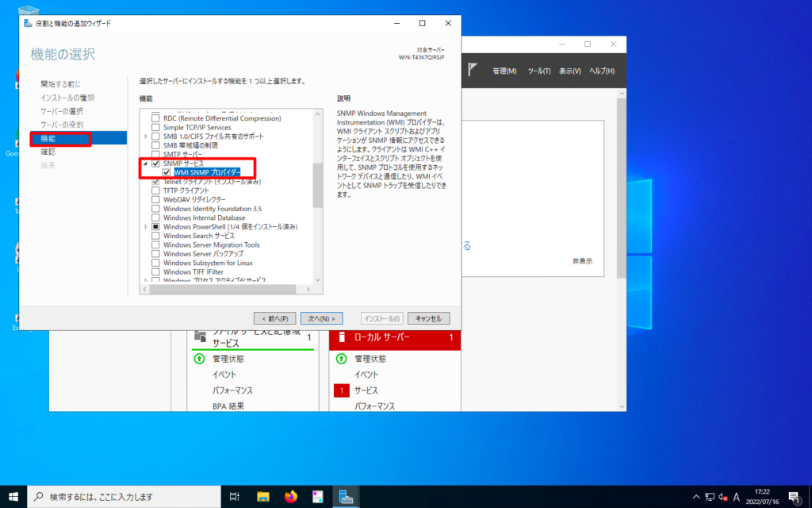812x508 pixels.
Task: Click the Server Manager taskbar icon
Action: [x=346, y=497]
